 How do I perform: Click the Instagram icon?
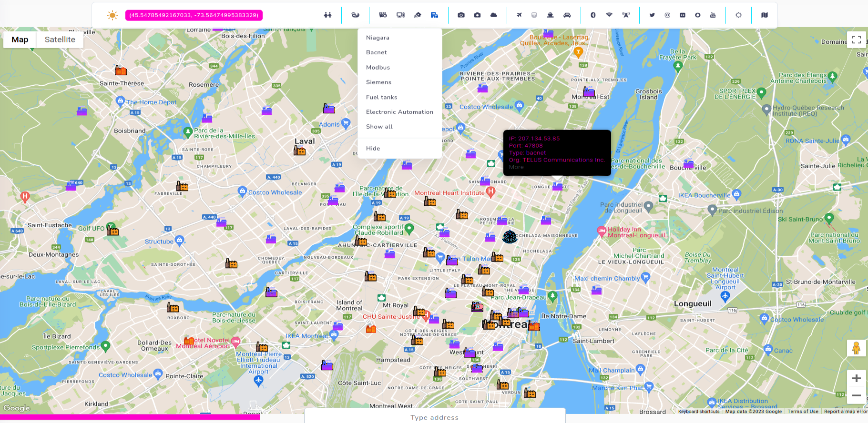667,15
